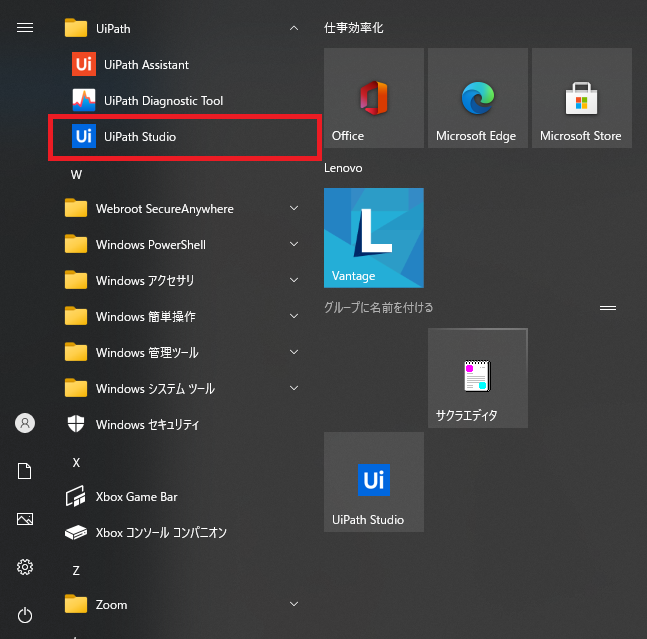The width and height of the screenshot is (647, 639).
Task: Open Xbox Game Bar
Action: [136, 497]
